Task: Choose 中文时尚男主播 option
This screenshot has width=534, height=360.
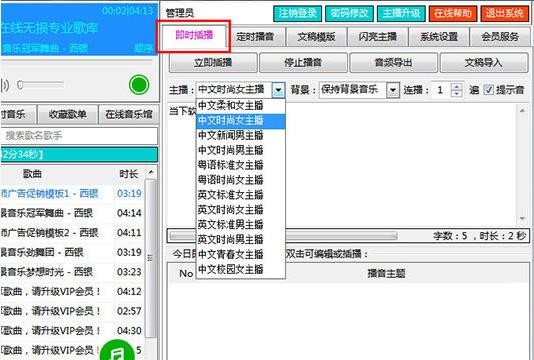Action: [240, 150]
